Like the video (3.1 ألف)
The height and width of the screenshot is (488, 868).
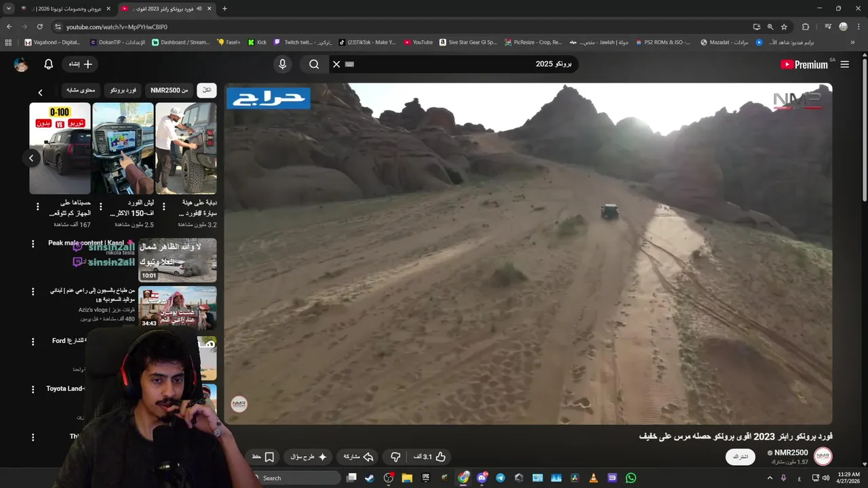tap(431, 457)
